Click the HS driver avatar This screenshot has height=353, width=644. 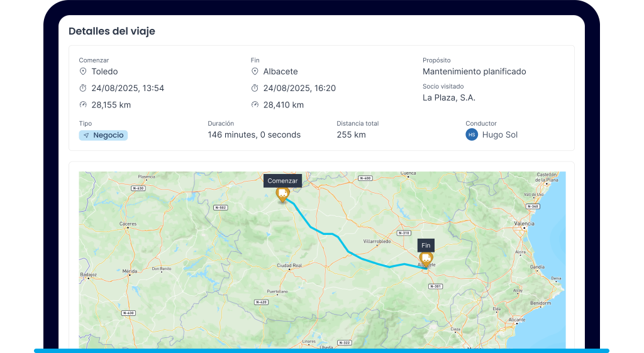coord(472,134)
